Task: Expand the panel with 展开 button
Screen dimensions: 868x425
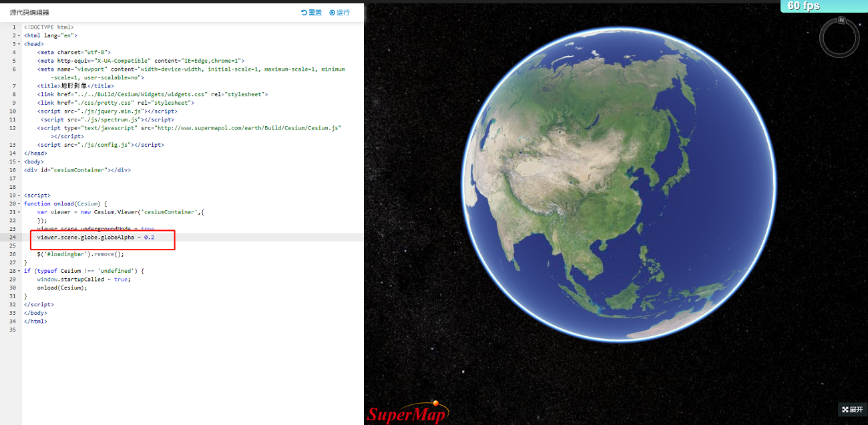Action: (852, 409)
